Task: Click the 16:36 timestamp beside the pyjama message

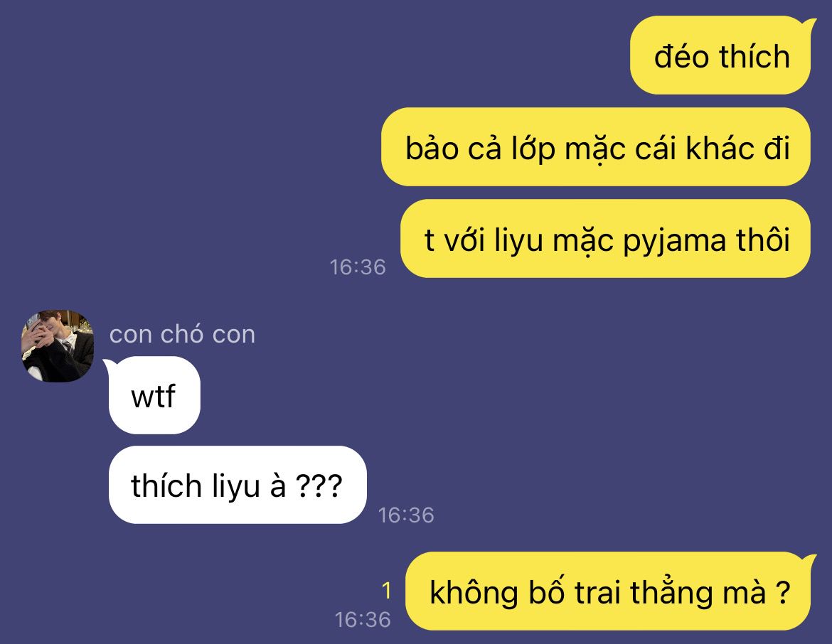Action: (358, 267)
